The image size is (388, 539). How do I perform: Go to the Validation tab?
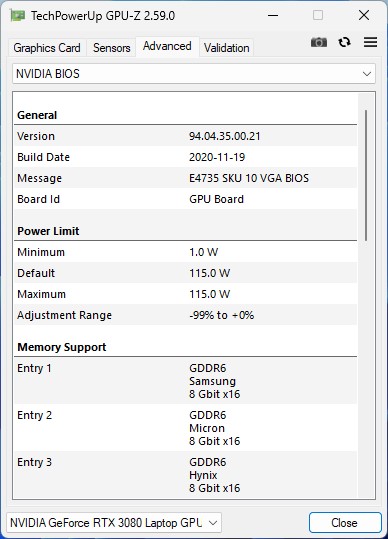point(226,48)
